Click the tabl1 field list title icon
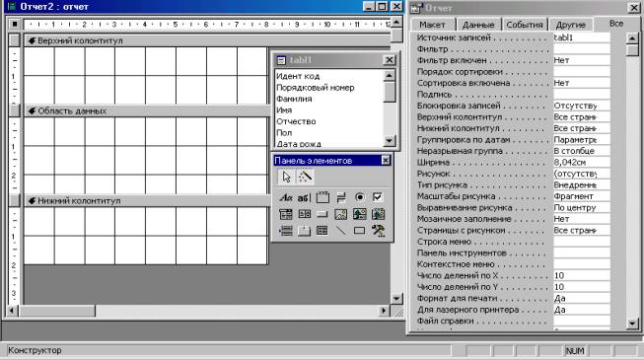The height and width of the screenshot is (360, 644). pyautogui.click(x=281, y=60)
